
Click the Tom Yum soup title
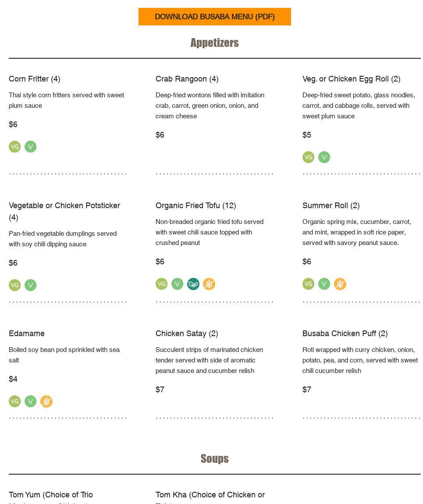click(51, 495)
